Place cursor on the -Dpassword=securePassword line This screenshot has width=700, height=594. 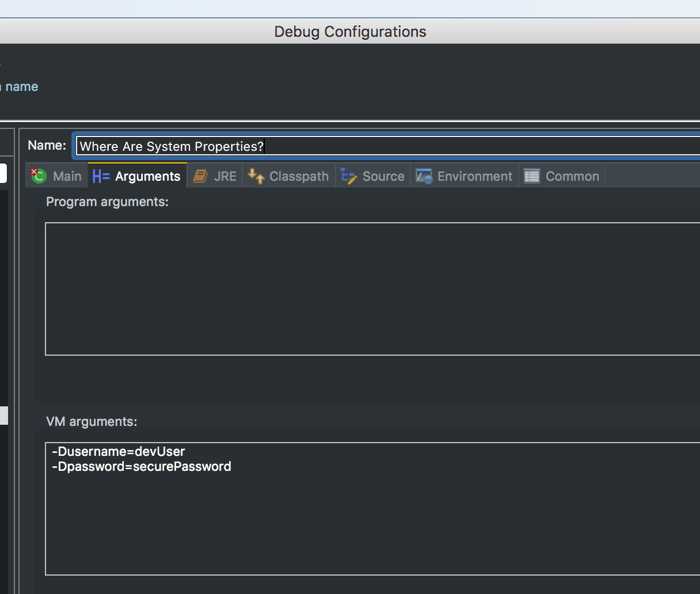pos(141,466)
